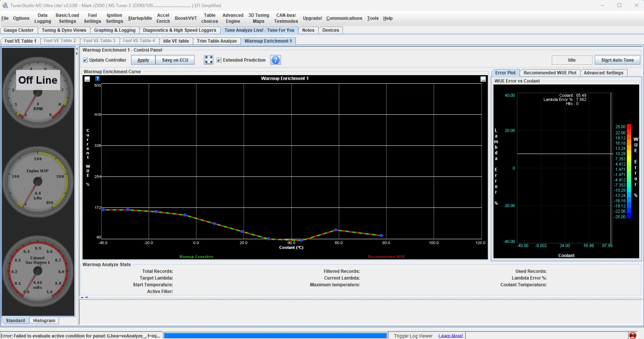Click the RPM gauge
This screenshot has width=644, height=339.
pos(38,92)
